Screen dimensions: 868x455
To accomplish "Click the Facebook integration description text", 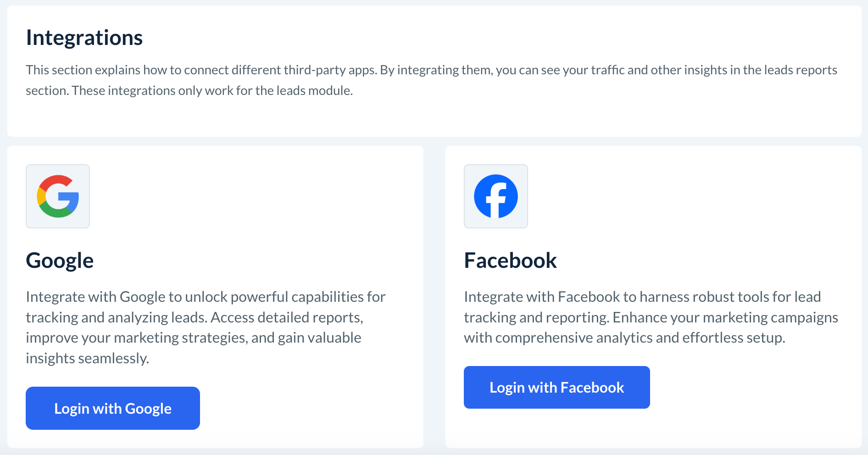I will (651, 317).
